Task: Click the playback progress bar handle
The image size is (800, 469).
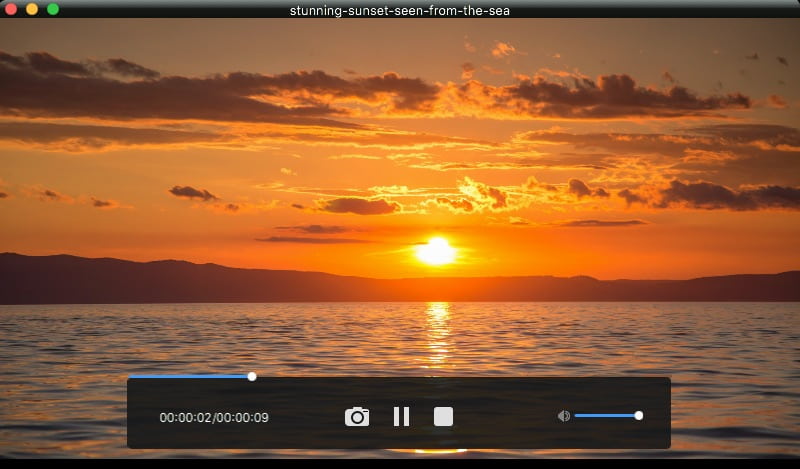Action: point(252,377)
